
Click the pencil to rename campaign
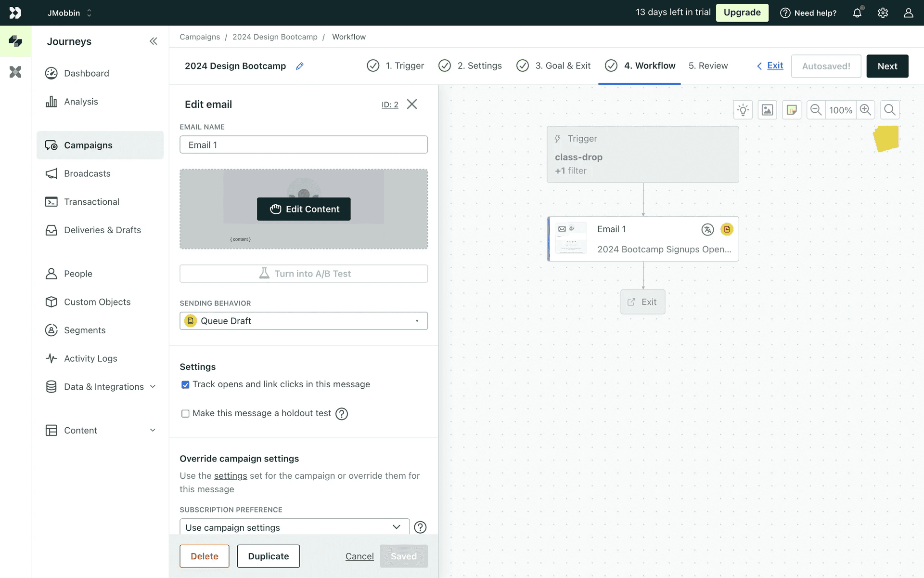[x=299, y=66]
